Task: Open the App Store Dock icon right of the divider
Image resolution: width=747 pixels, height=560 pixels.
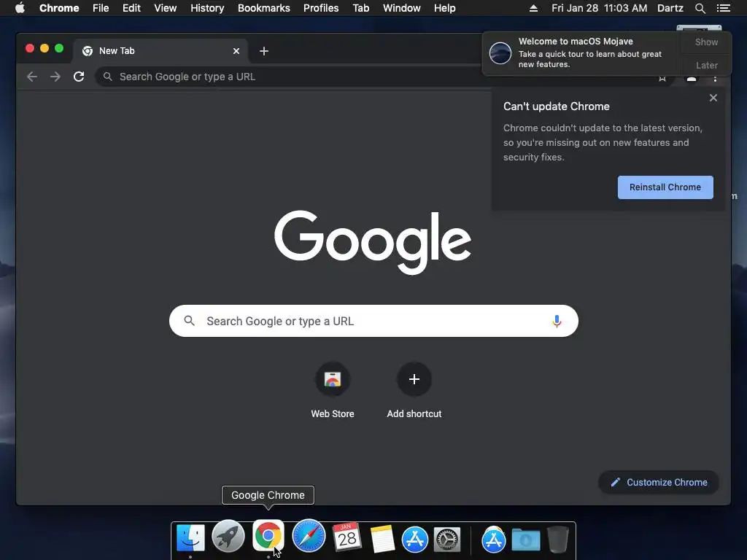Action: click(x=494, y=540)
